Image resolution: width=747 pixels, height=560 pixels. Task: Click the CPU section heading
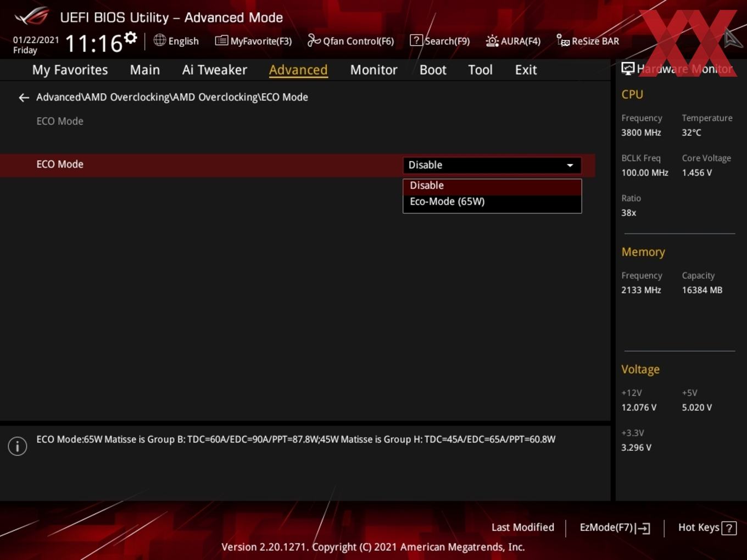coord(632,94)
